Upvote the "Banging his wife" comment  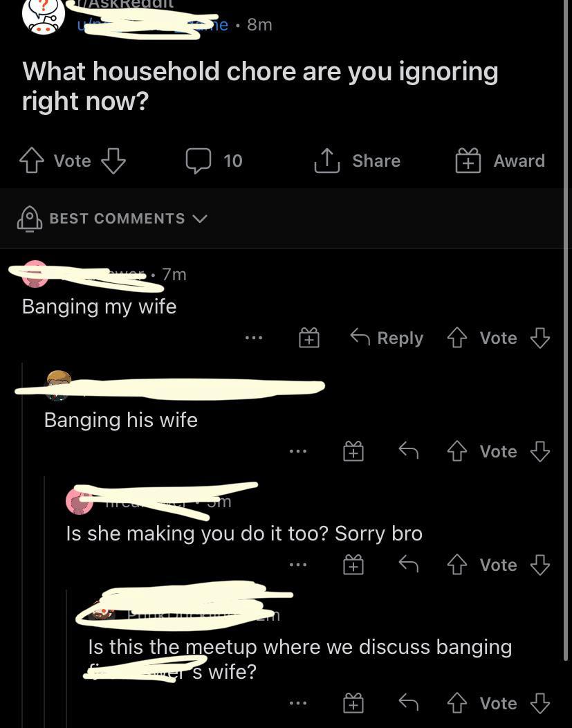point(457,451)
